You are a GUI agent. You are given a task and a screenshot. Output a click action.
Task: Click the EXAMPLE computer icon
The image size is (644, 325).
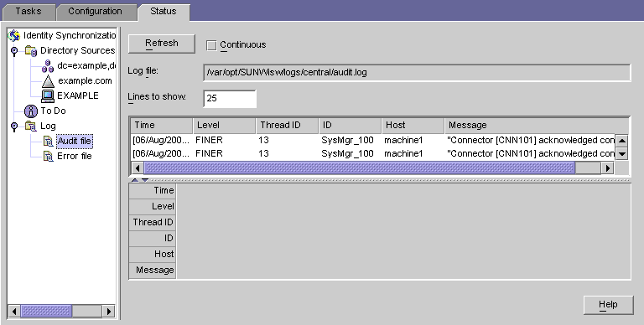(x=48, y=96)
